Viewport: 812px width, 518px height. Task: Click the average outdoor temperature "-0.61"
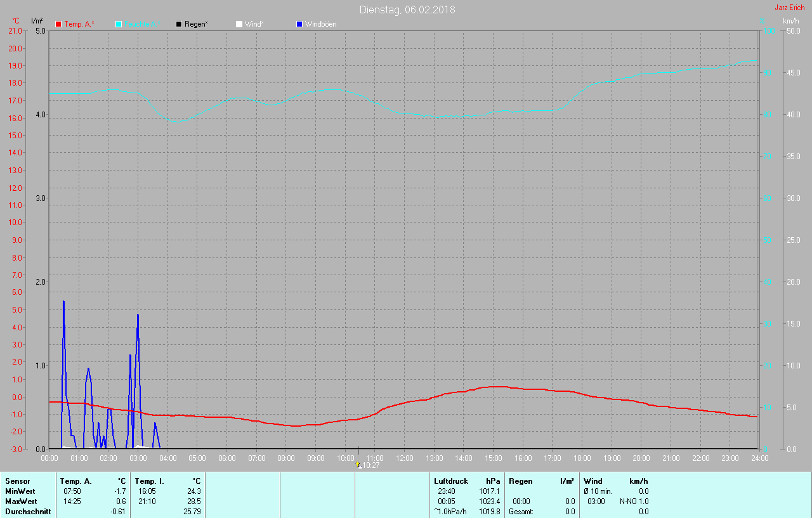tap(118, 512)
